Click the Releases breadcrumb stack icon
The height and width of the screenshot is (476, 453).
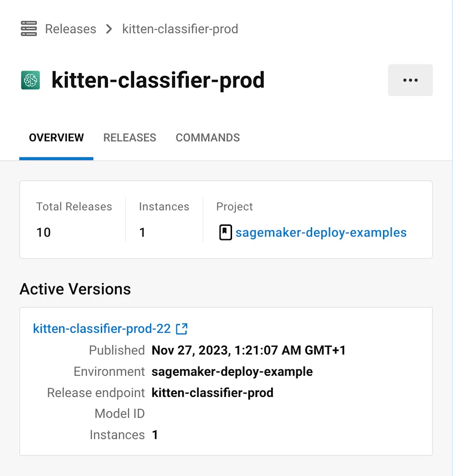tap(28, 29)
